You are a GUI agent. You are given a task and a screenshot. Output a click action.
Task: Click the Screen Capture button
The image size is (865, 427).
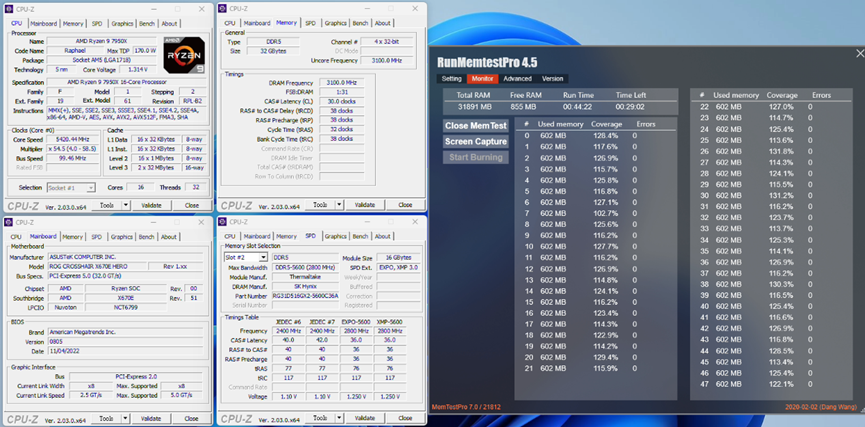(x=476, y=142)
